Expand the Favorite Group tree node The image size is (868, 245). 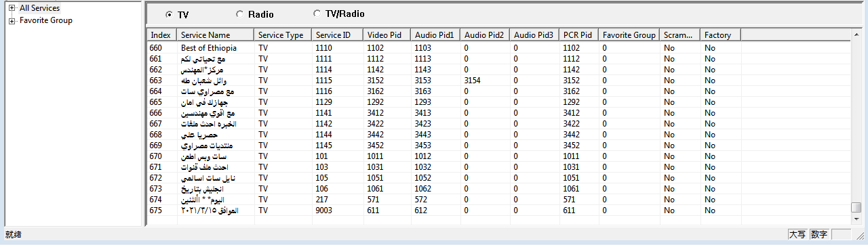[x=12, y=20]
